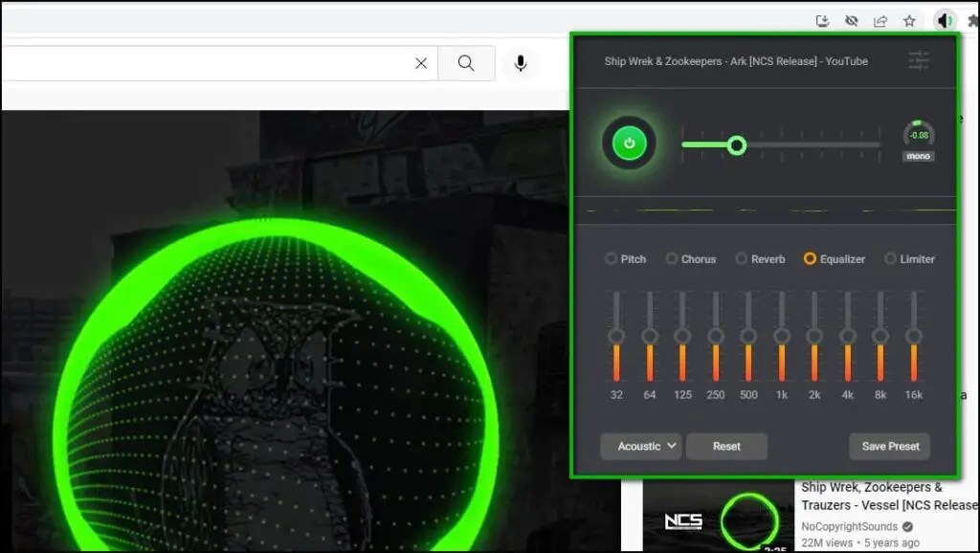Click the Reset equalizer button
Viewport: 980px width, 553px height.
726,446
